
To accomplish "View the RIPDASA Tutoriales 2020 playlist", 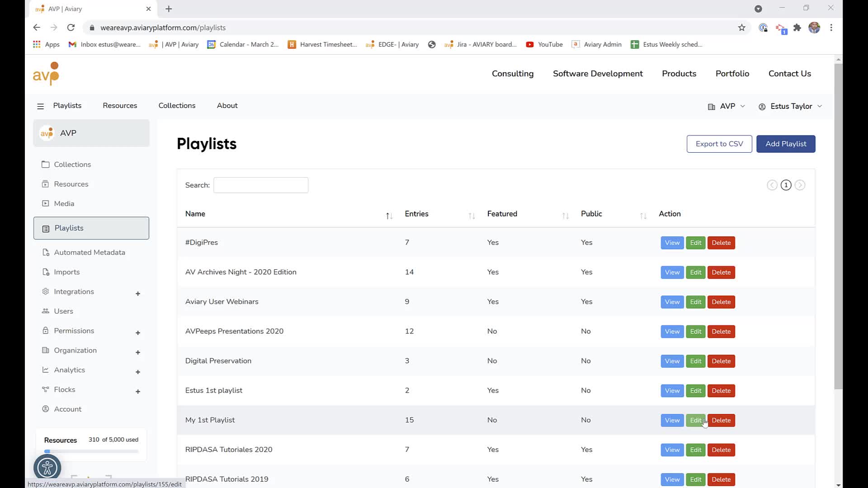I will coord(672,450).
